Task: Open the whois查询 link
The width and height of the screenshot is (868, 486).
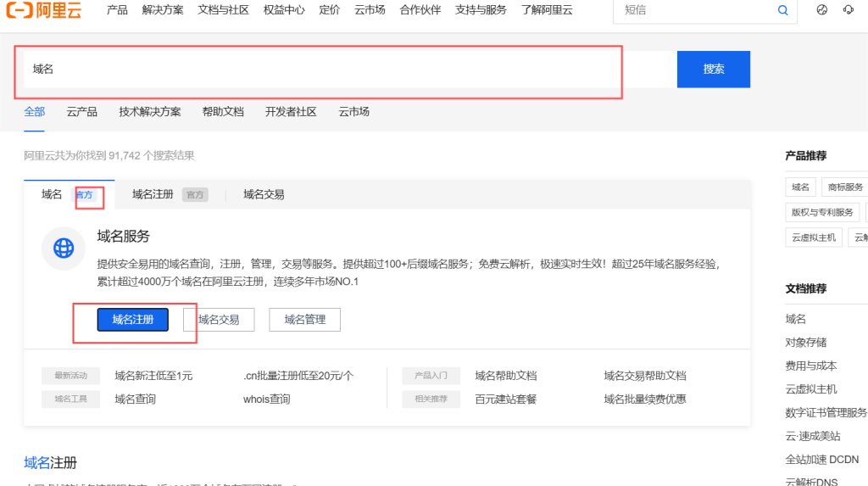Action: [x=266, y=399]
